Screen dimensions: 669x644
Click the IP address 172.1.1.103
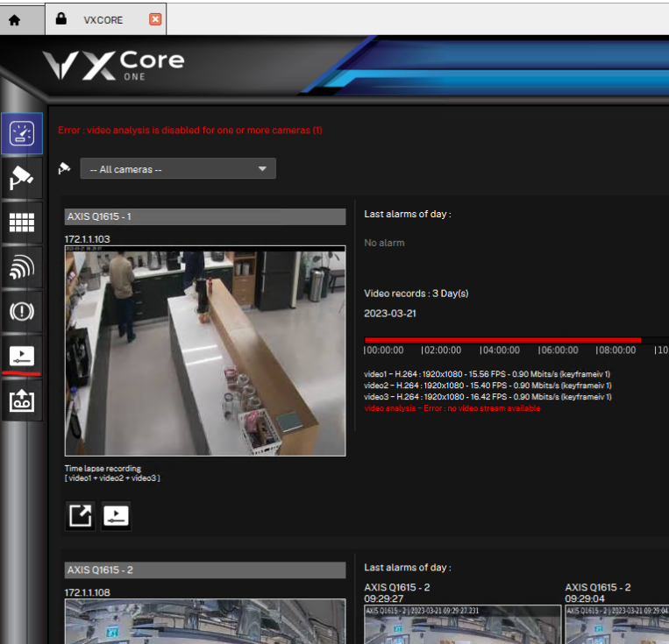88,239
